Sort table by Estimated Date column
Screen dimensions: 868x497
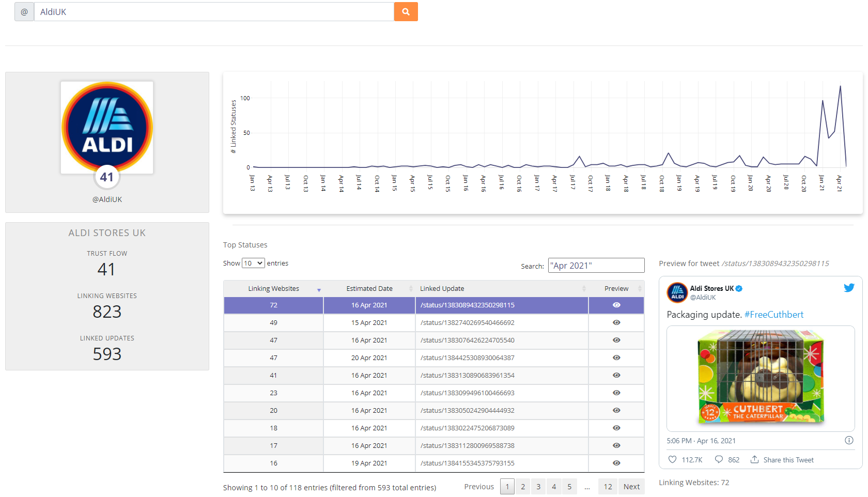coord(369,288)
